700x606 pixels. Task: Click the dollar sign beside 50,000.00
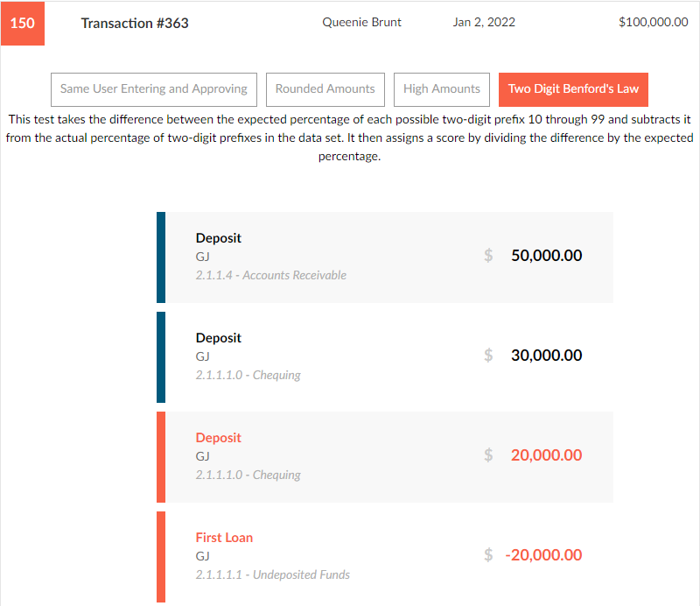(488, 256)
